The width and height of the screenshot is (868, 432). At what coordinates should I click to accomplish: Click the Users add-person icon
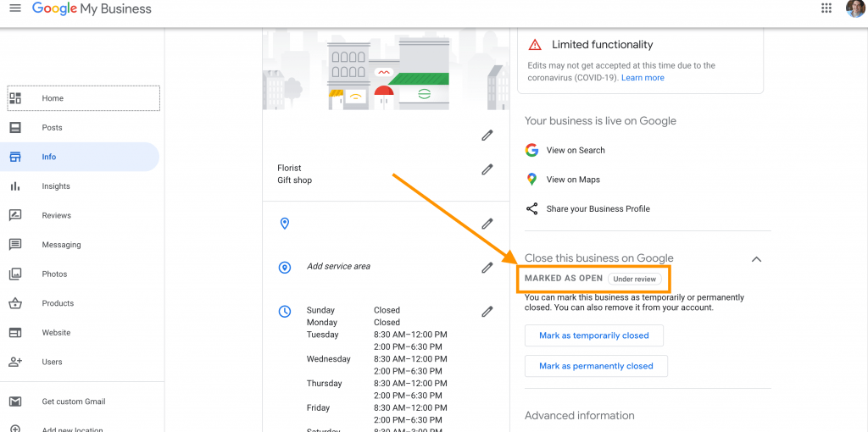pos(15,362)
